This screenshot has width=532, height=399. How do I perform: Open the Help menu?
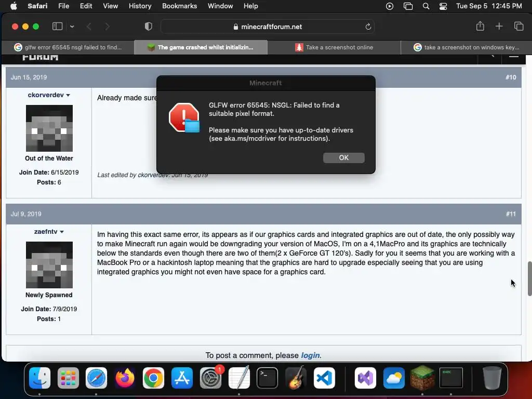251,6
